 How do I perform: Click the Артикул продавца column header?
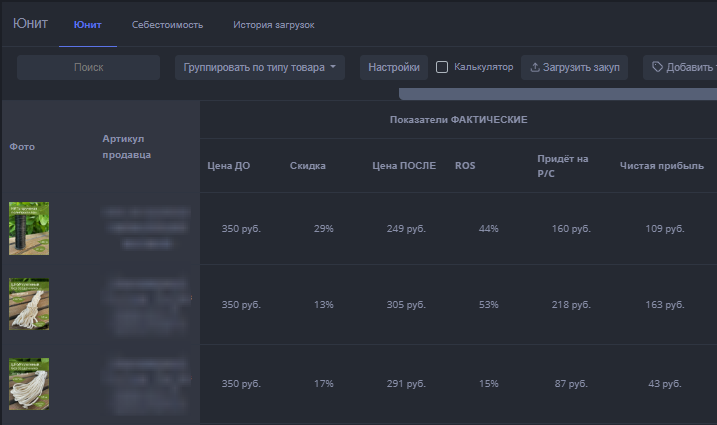pos(126,146)
